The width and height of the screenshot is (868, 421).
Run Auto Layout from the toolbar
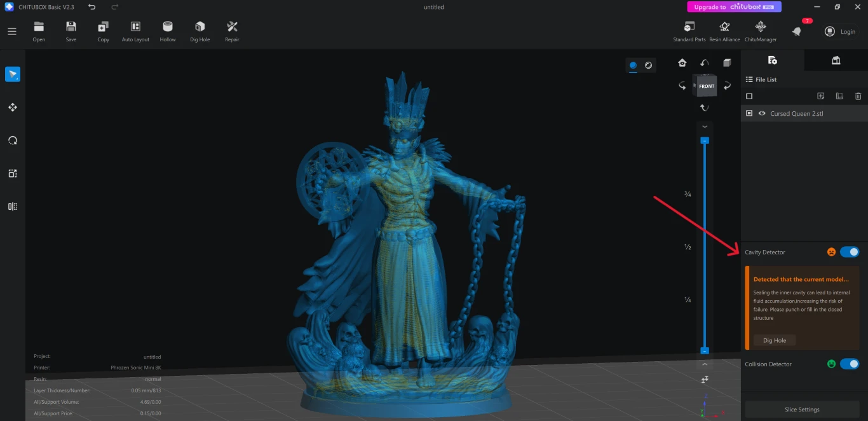click(135, 31)
